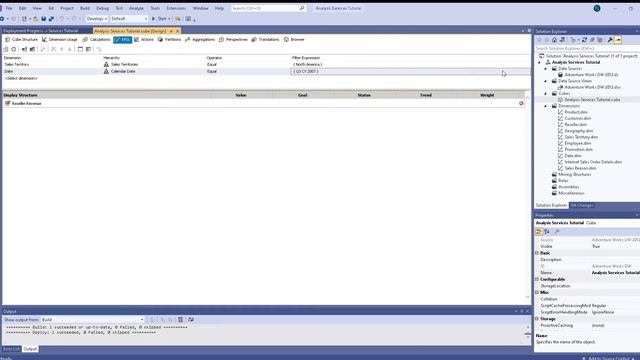Click the Save All toolbar icon
This screenshot has height=360, width=640.
[51, 19]
